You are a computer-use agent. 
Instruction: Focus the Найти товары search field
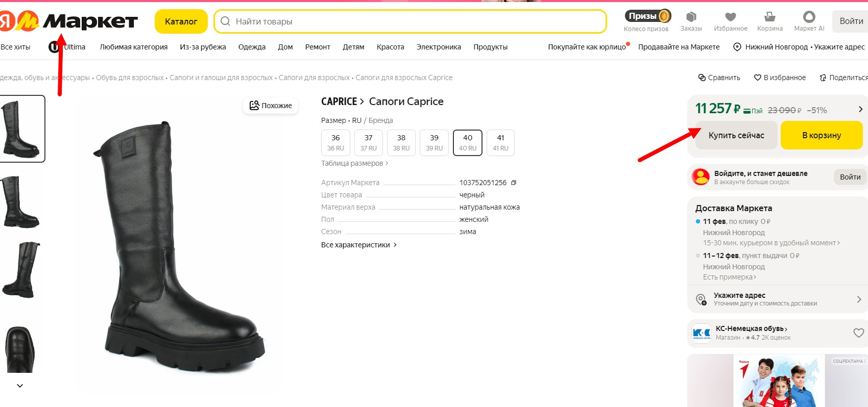[x=410, y=21]
